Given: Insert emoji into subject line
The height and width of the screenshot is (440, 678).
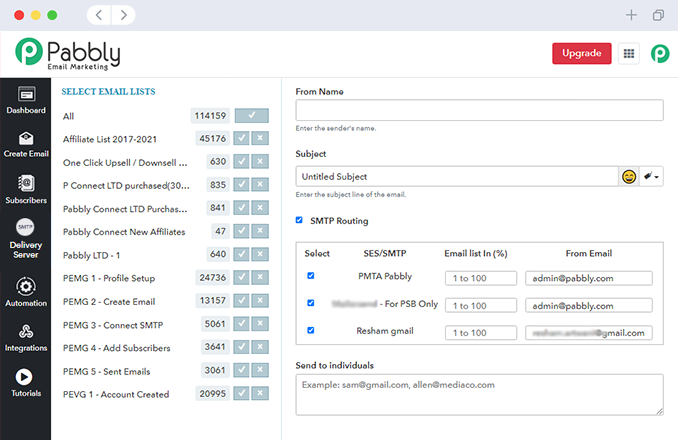Looking at the screenshot, I should [629, 176].
